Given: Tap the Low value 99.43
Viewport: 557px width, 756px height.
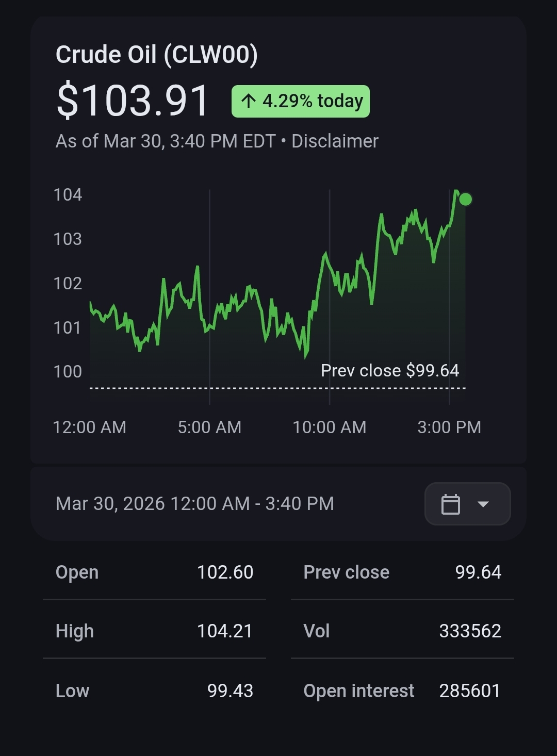Looking at the screenshot, I should point(230,691).
